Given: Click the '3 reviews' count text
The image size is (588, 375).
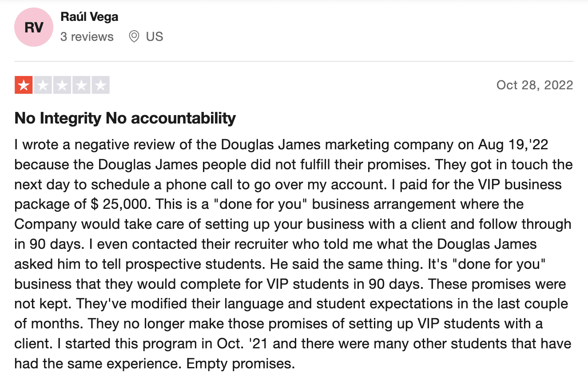Looking at the screenshot, I should coord(87,36).
